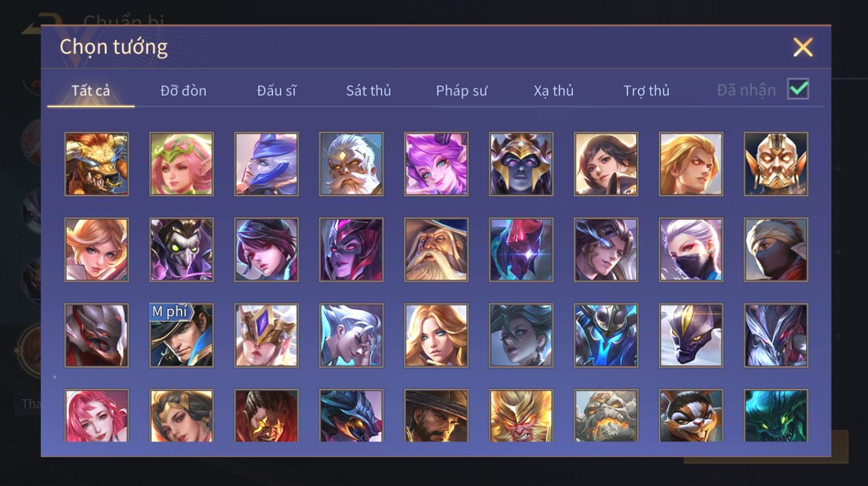Pick the pink-haired hero with green leaf crown
This screenshot has width=868, height=486.
[x=181, y=164]
